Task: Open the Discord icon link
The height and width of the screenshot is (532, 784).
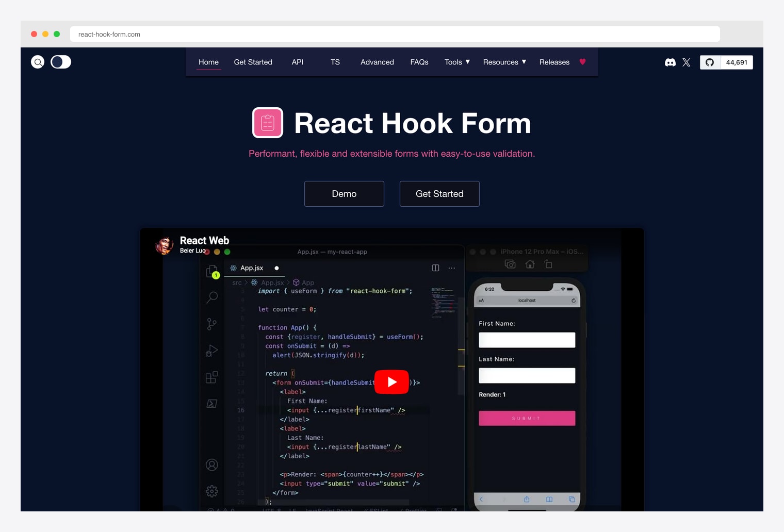Action: coord(670,62)
